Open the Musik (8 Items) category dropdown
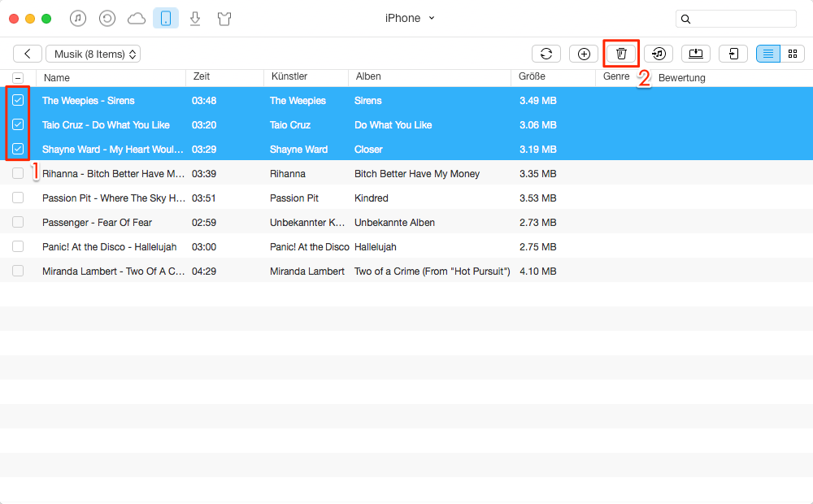This screenshot has width=813, height=504. pyautogui.click(x=93, y=54)
